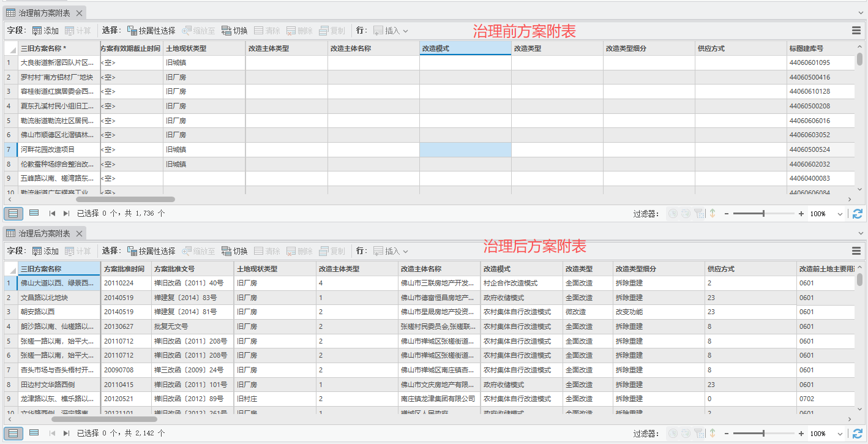Close the 治理前方案附表 tab
Screen dimensions: 868x444
coord(80,13)
